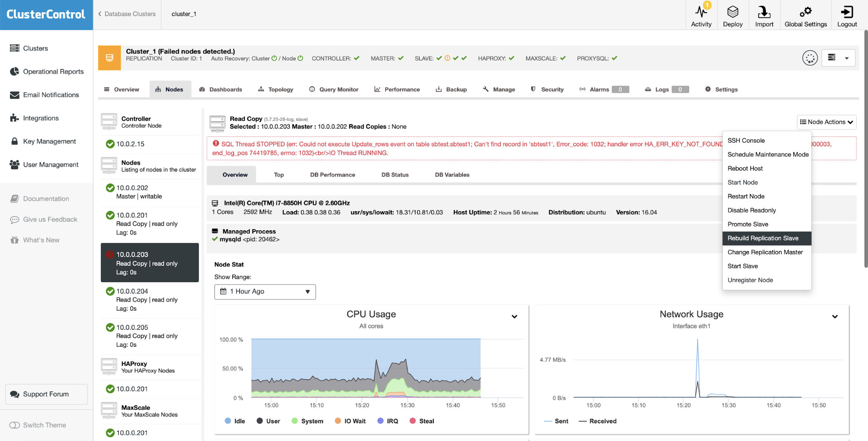Toggle IO Wait series in legend
Viewport: 868px width, 441px height.
coord(350,421)
